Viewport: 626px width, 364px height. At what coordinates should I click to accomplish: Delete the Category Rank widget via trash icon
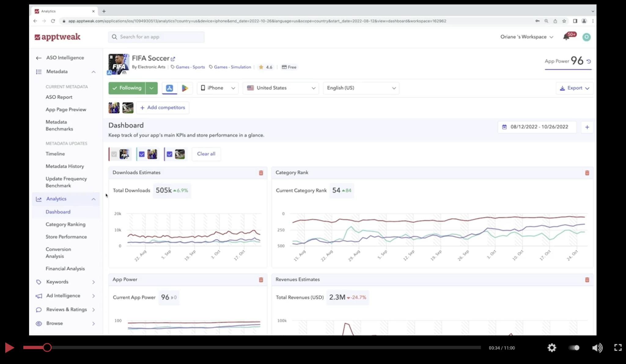point(587,173)
